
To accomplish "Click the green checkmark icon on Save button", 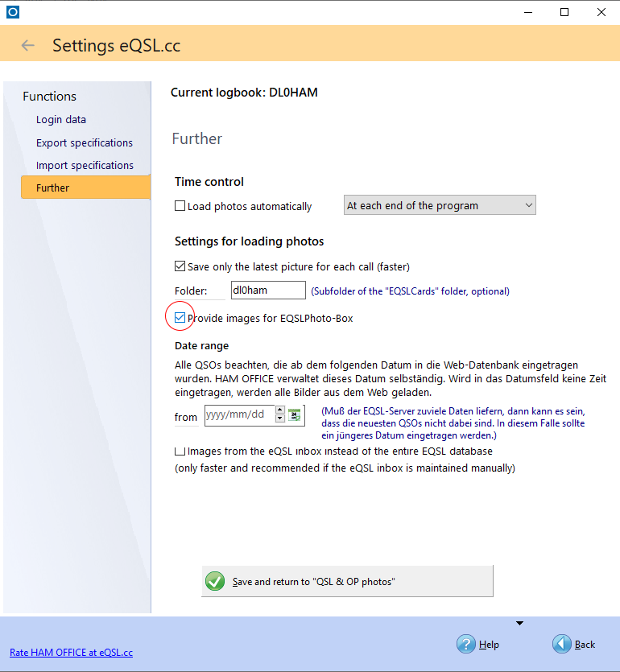I will click(x=215, y=581).
